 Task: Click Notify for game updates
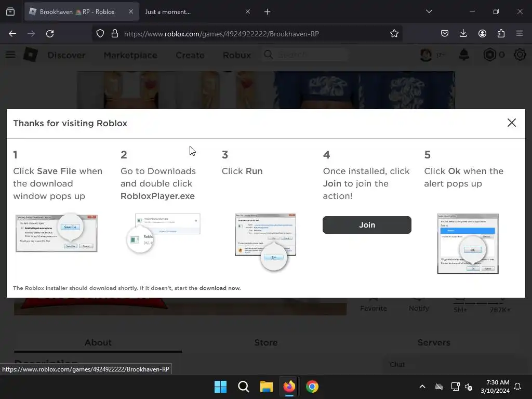tap(419, 304)
